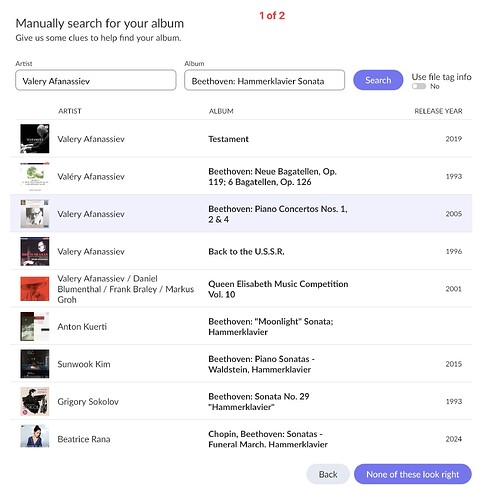This screenshot has width=484, height=500.
Task: Choose None of these look right
Action: 413,474
